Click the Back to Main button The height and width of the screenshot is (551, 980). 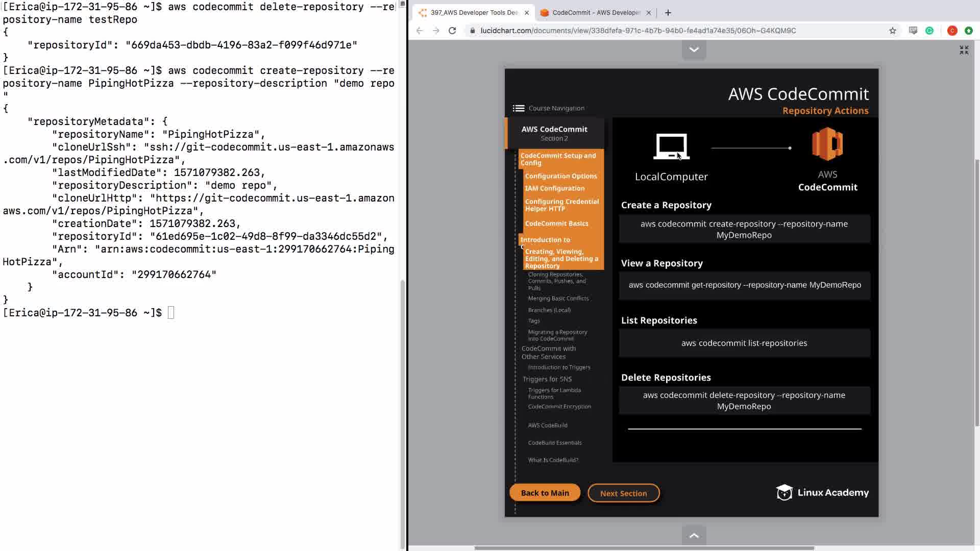545,493
